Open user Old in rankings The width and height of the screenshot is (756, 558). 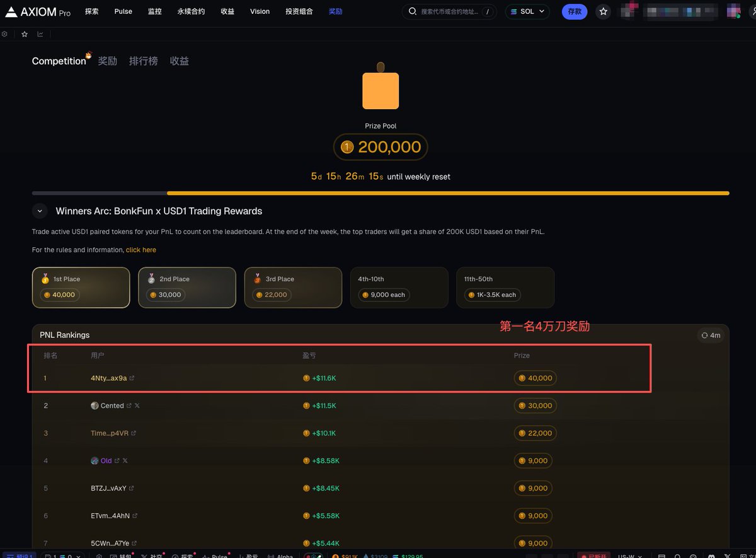click(x=106, y=461)
